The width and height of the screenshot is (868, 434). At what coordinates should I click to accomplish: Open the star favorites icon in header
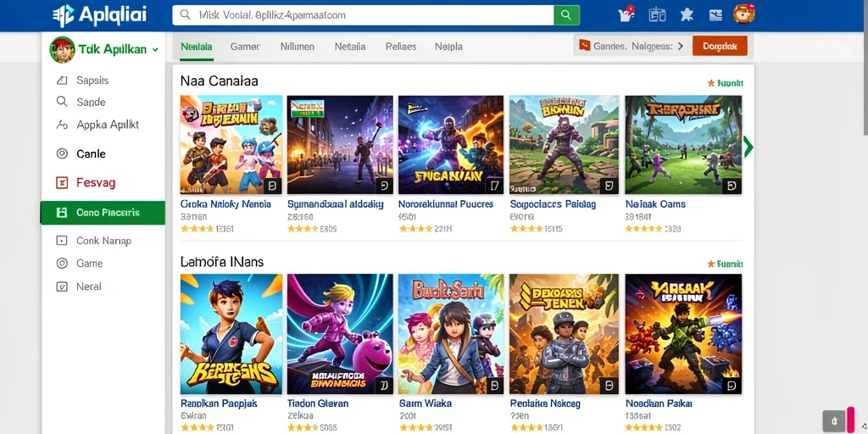pos(687,15)
